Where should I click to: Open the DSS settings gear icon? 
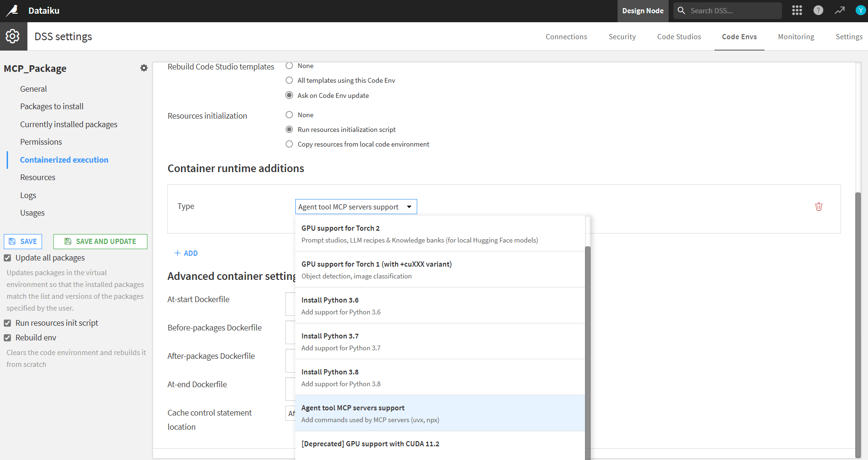tap(13, 36)
